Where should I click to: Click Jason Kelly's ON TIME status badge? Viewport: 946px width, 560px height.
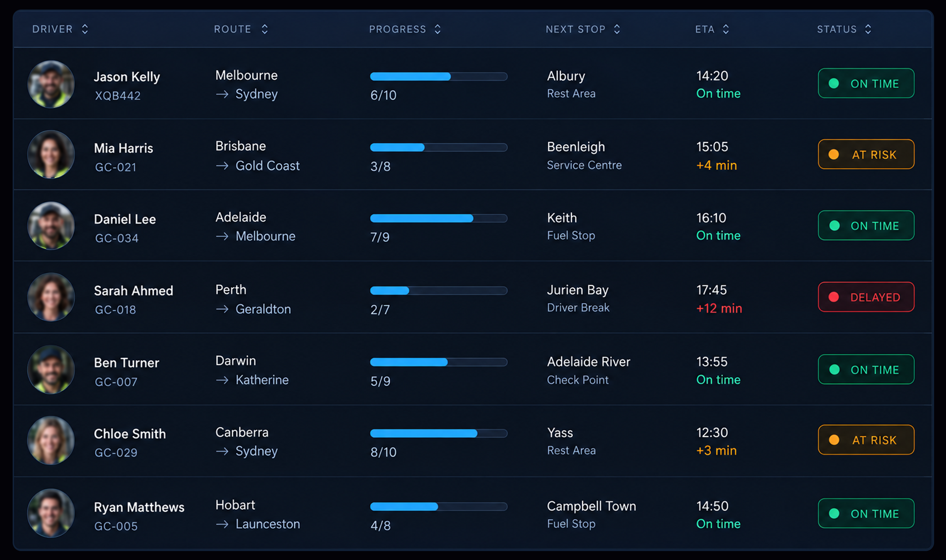tap(866, 83)
